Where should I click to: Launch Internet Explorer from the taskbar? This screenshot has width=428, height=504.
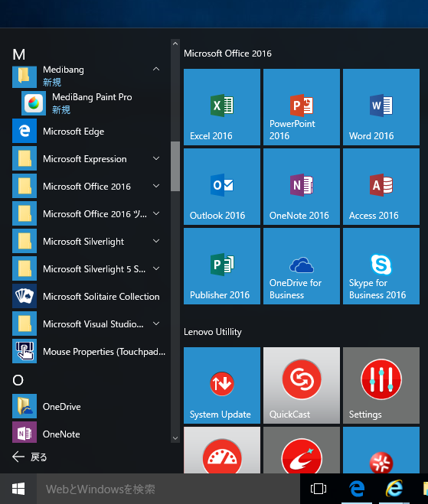click(394, 489)
